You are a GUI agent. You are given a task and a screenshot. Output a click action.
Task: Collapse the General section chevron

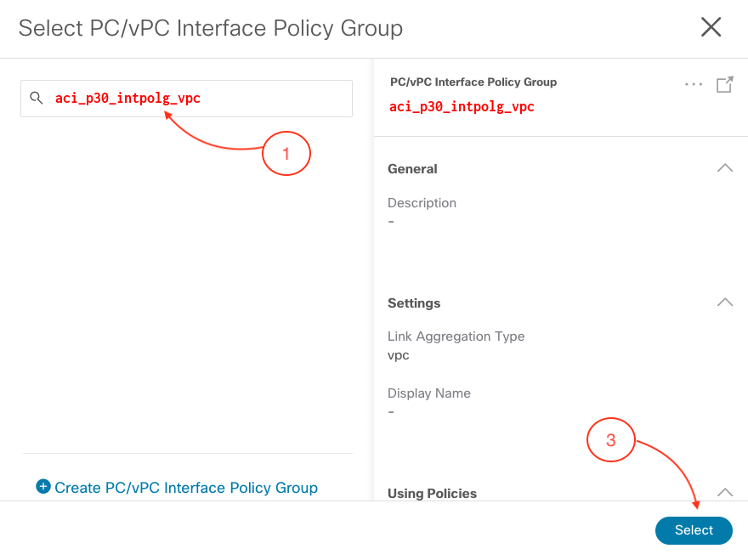724,168
